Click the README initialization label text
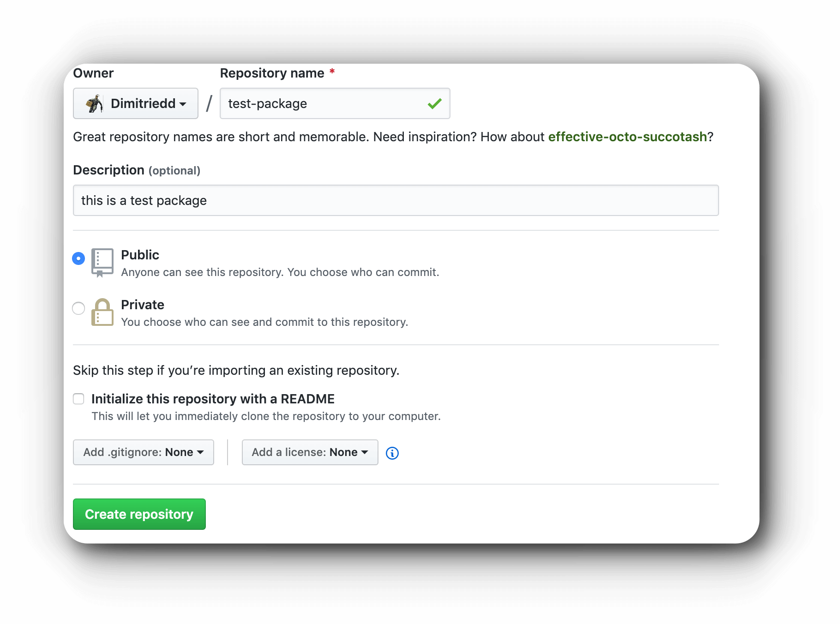This screenshot has width=840, height=624. [x=213, y=399]
